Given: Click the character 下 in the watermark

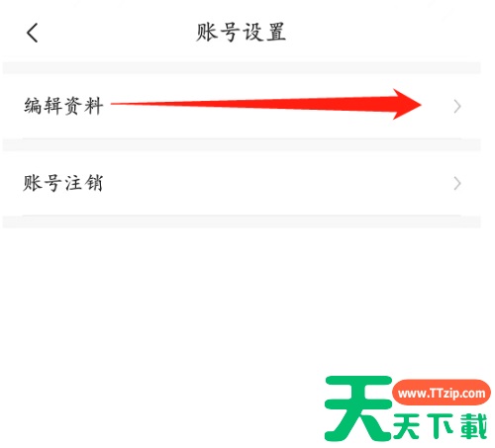Looking at the screenshot, I should (442, 426).
